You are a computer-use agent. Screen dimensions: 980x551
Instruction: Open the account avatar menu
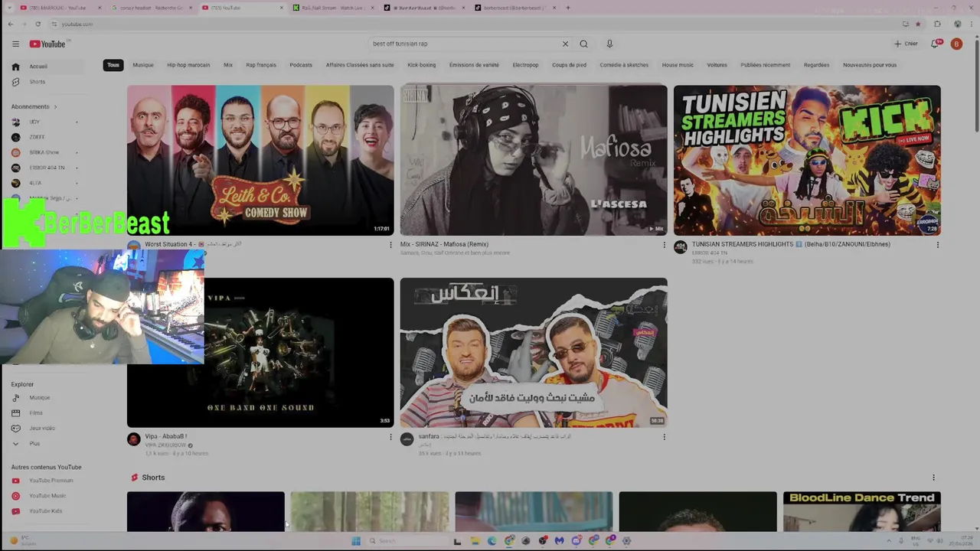[956, 44]
